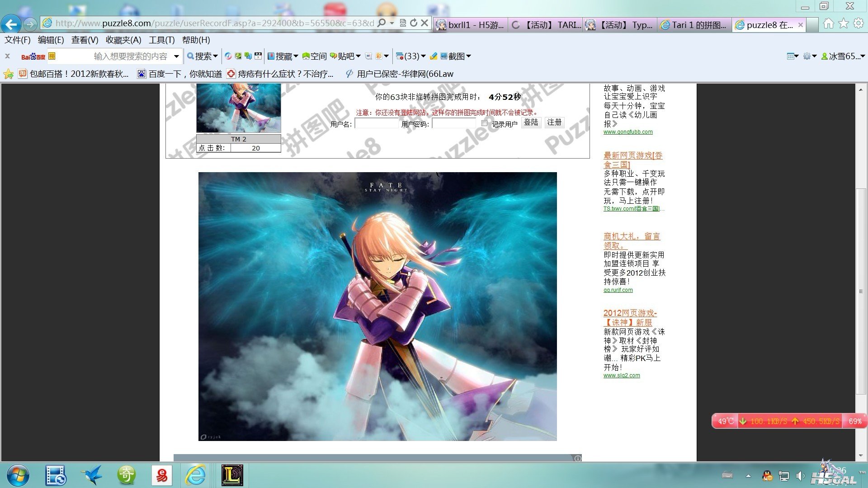Launch the blue bird Thunder icon in taskbar
The width and height of the screenshot is (868, 488).
92,475
